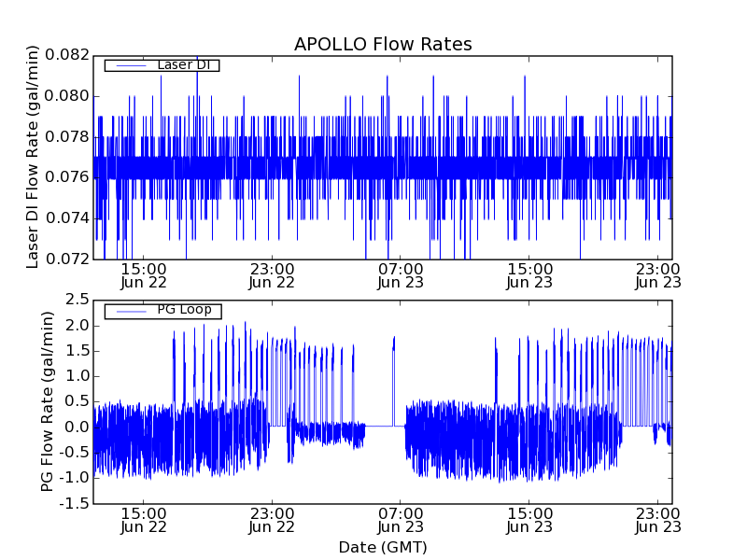Click "15:00 Jun 22" under the PG Loop plot
Image resolution: width=747 pixels, height=560 pixels.
pyautogui.click(x=144, y=521)
